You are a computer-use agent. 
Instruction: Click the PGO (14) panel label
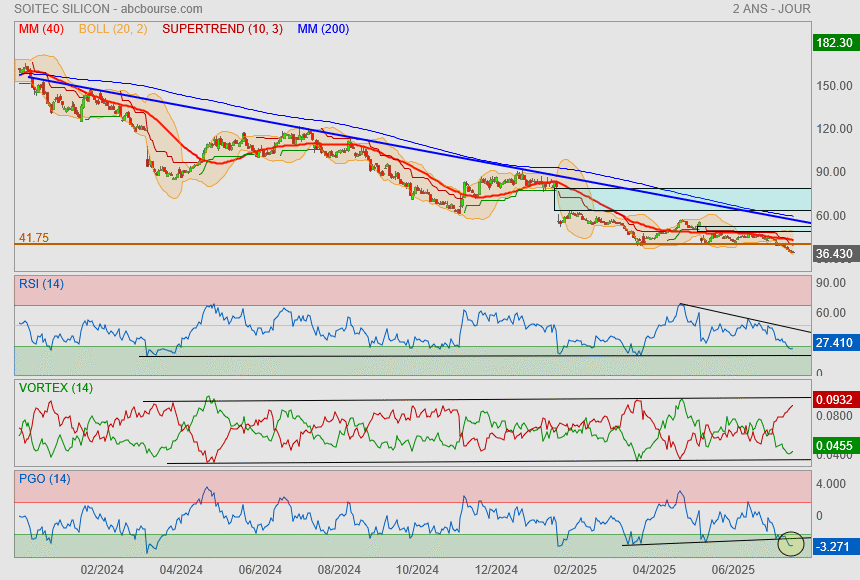[x=44, y=479]
